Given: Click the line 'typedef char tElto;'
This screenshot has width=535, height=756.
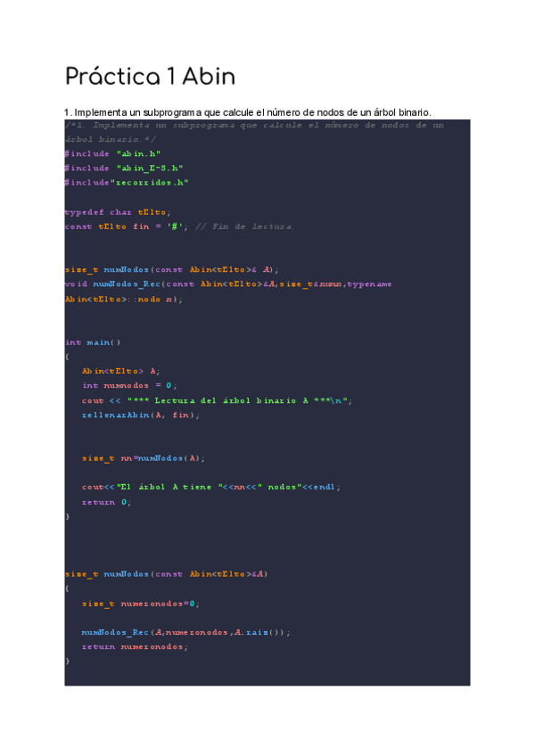Looking at the screenshot, I should pos(119,212).
